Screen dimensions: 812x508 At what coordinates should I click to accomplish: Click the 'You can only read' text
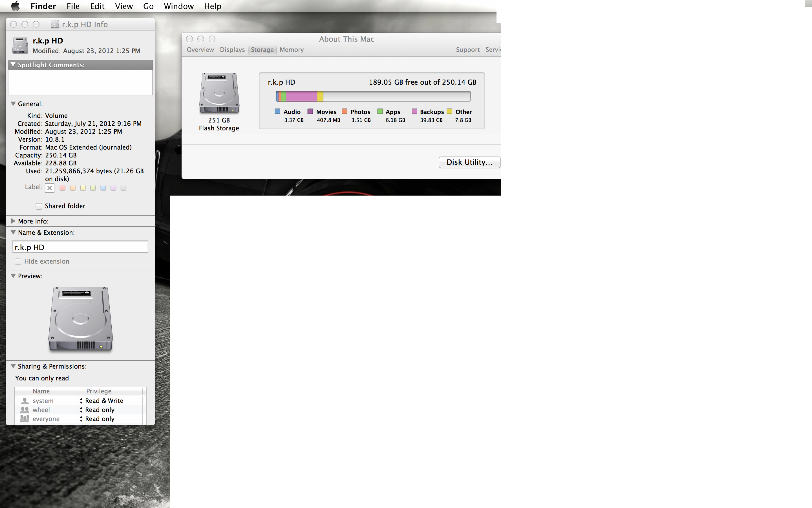(x=42, y=378)
